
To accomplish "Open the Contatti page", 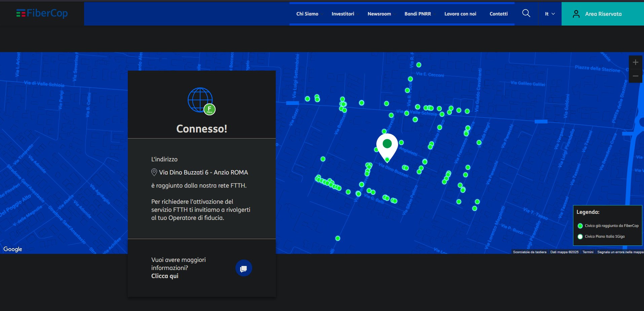I will coord(498,14).
